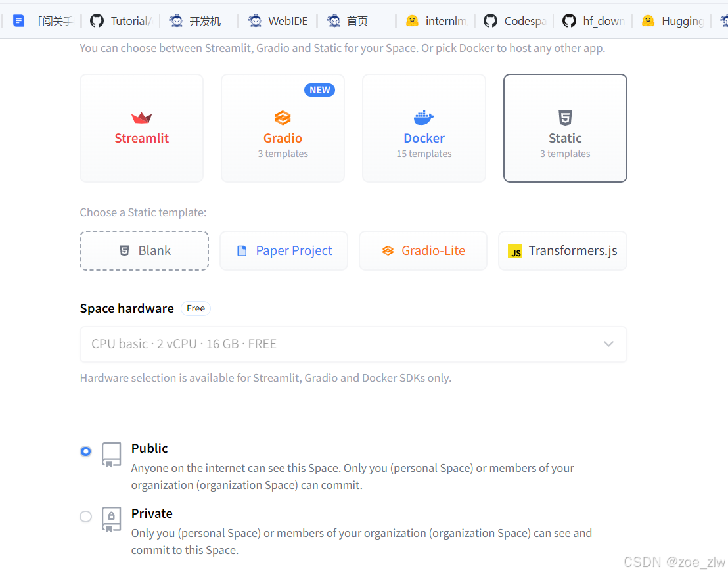Choose the Paper Project template
728x575 pixels.
click(284, 251)
